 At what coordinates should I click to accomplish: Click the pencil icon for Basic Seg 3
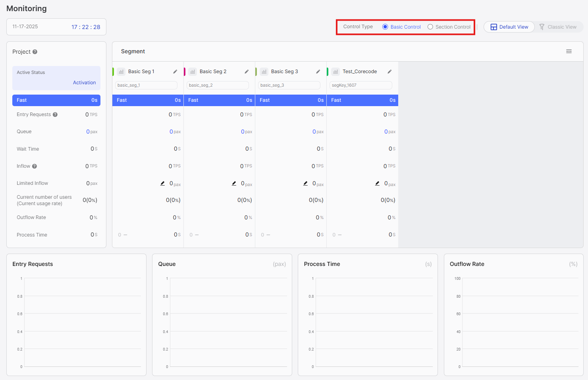(318, 71)
